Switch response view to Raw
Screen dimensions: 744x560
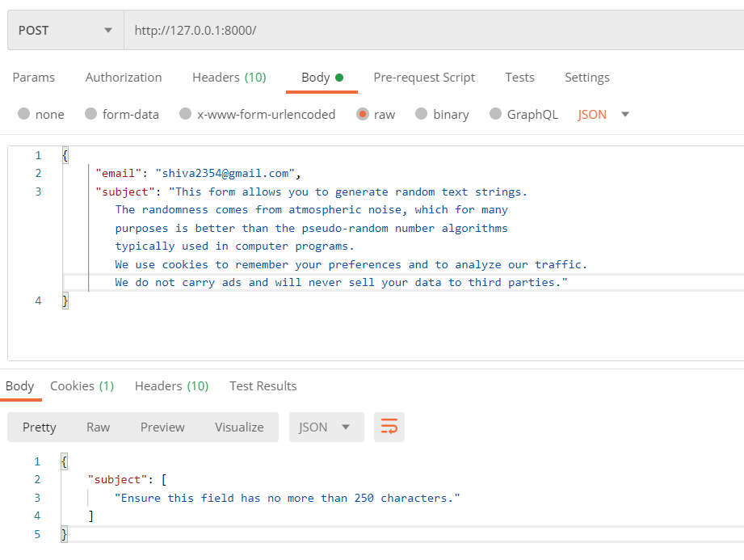tap(99, 427)
